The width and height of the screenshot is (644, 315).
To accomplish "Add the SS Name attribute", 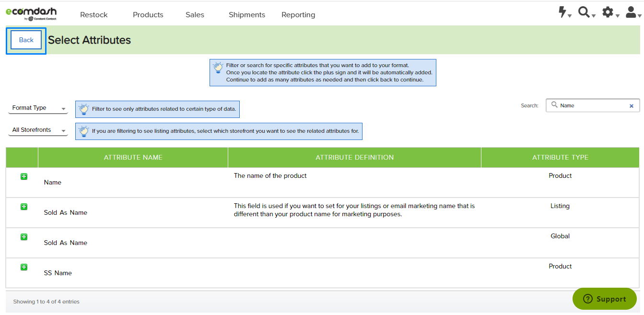I will pos(24,267).
